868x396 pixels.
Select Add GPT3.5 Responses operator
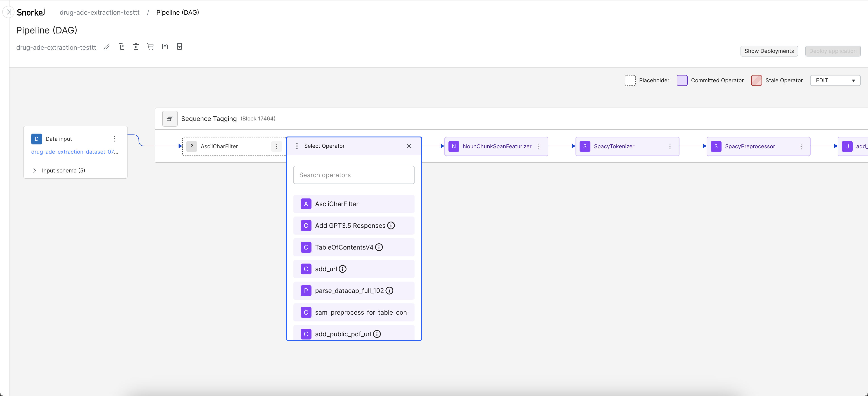[354, 226]
